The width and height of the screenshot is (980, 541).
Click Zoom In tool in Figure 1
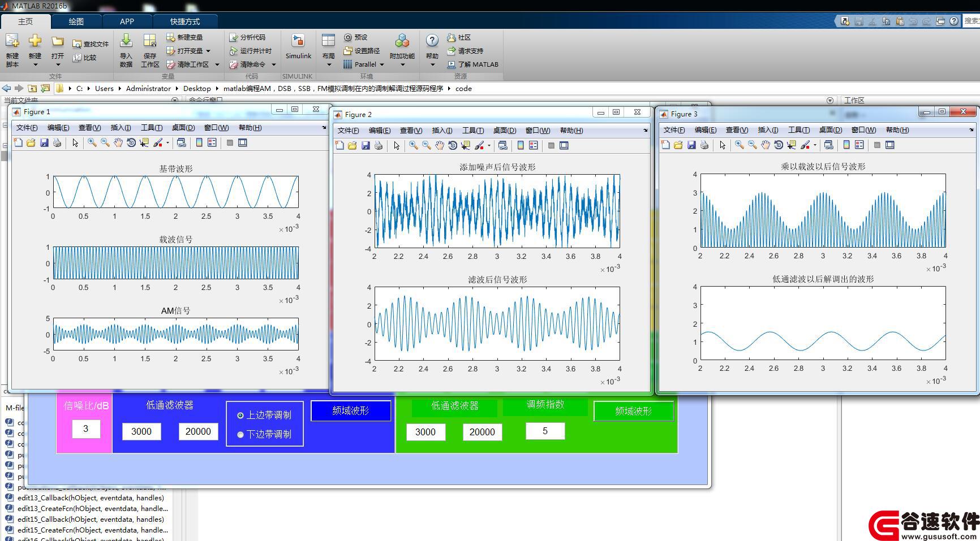coord(92,143)
